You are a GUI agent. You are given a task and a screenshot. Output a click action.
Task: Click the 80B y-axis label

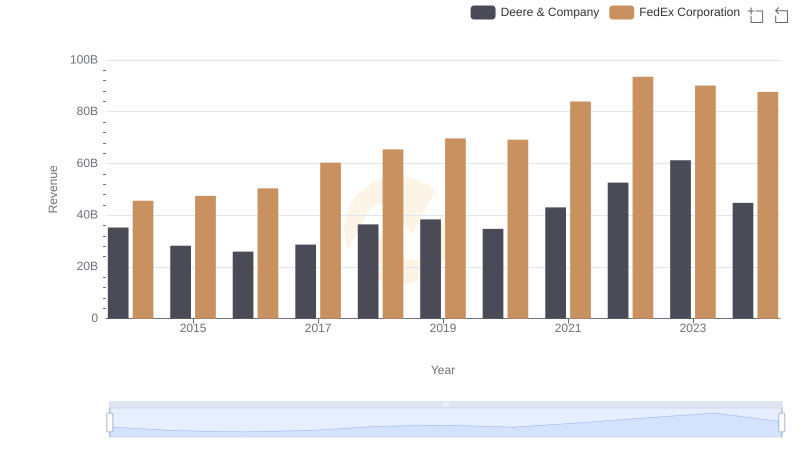87,111
